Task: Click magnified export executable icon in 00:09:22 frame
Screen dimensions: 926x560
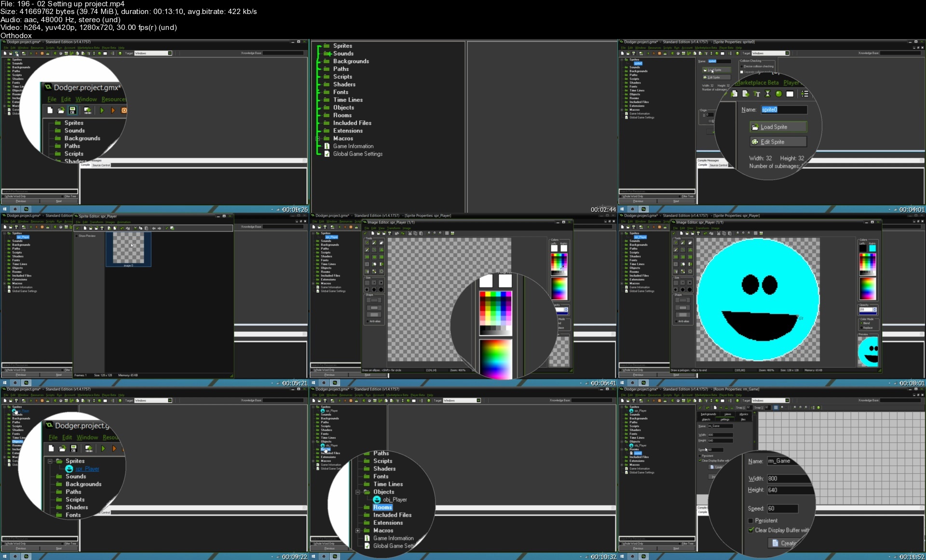Action: (x=89, y=449)
